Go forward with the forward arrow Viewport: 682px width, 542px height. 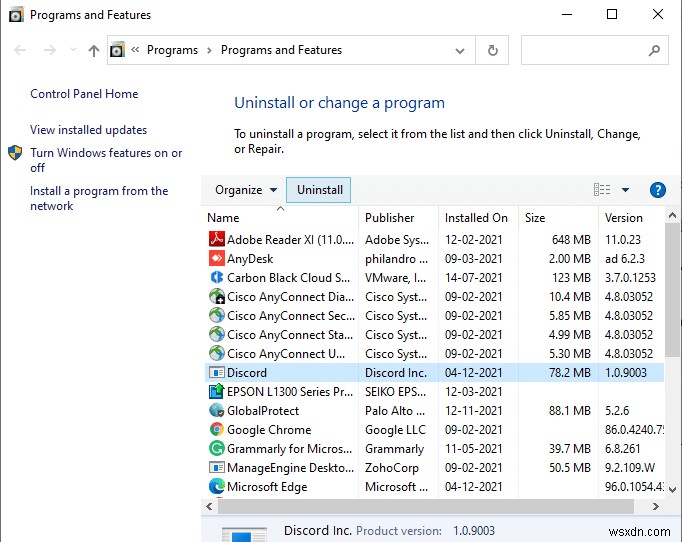50,50
